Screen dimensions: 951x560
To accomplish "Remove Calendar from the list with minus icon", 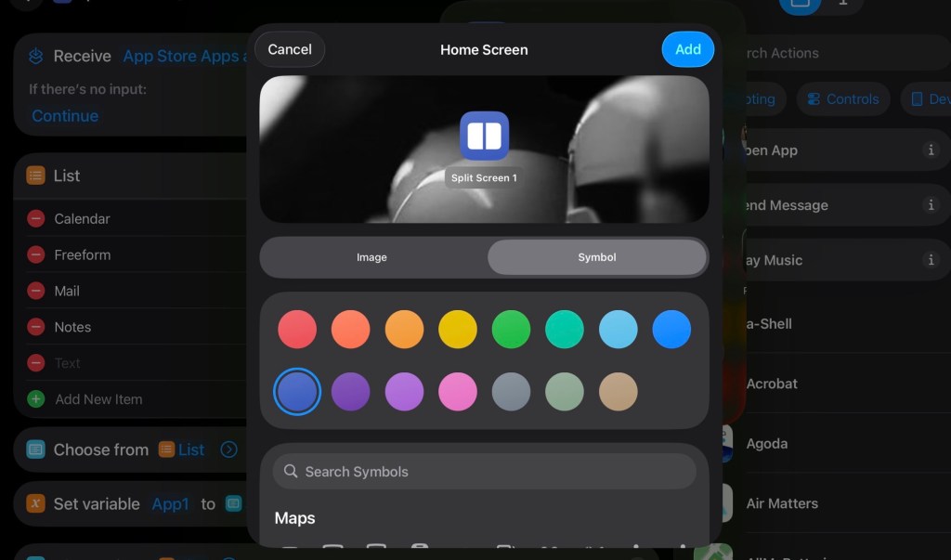I will (36, 219).
